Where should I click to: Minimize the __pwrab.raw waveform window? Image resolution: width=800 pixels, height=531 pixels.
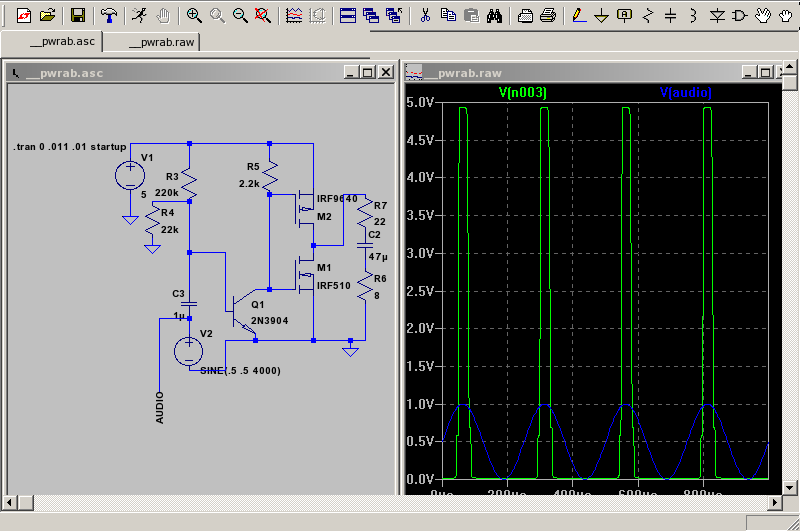(748, 72)
